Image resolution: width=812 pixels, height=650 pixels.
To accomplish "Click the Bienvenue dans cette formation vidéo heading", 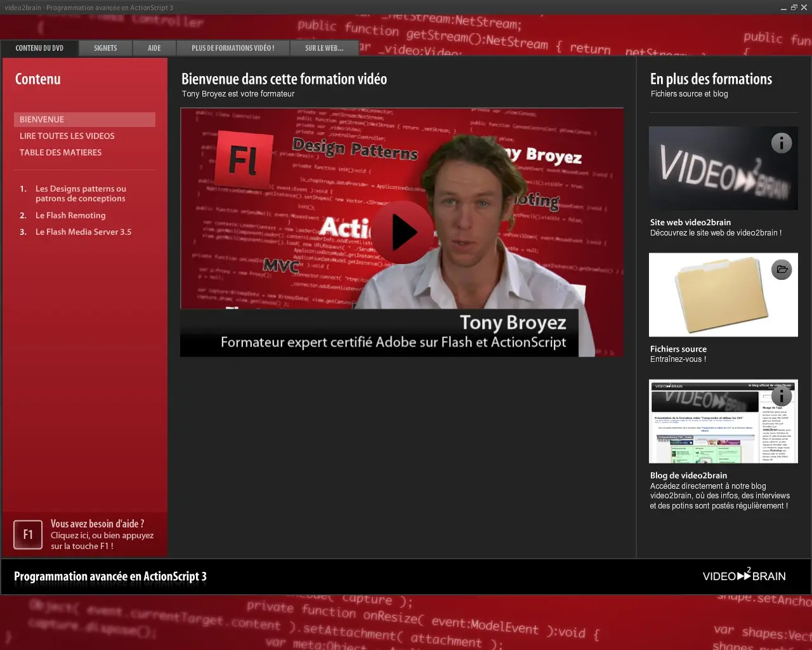I will coord(284,79).
